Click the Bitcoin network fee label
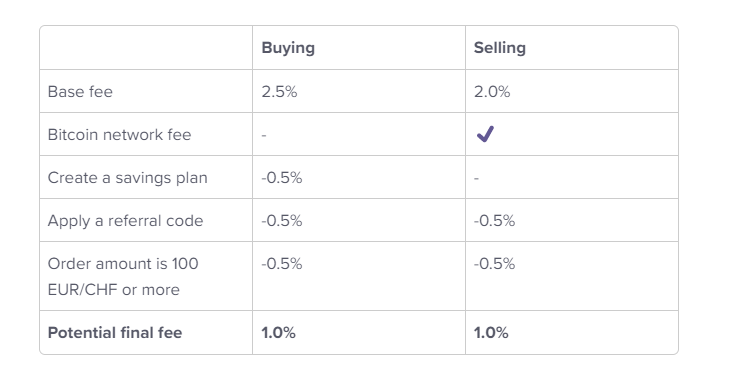 pyautogui.click(x=120, y=135)
